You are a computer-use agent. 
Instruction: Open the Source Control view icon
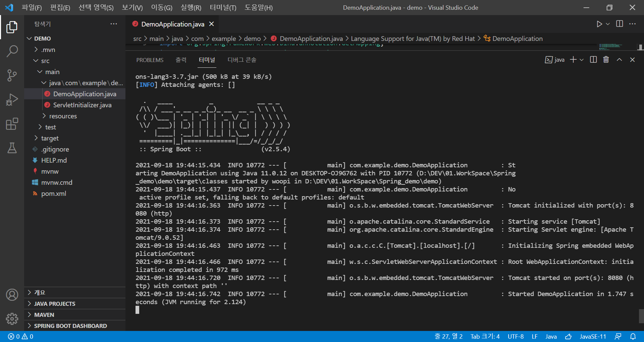coord(12,75)
